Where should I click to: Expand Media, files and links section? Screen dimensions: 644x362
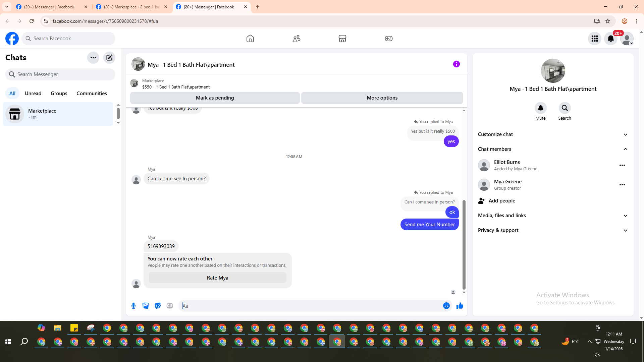point(625,216)
